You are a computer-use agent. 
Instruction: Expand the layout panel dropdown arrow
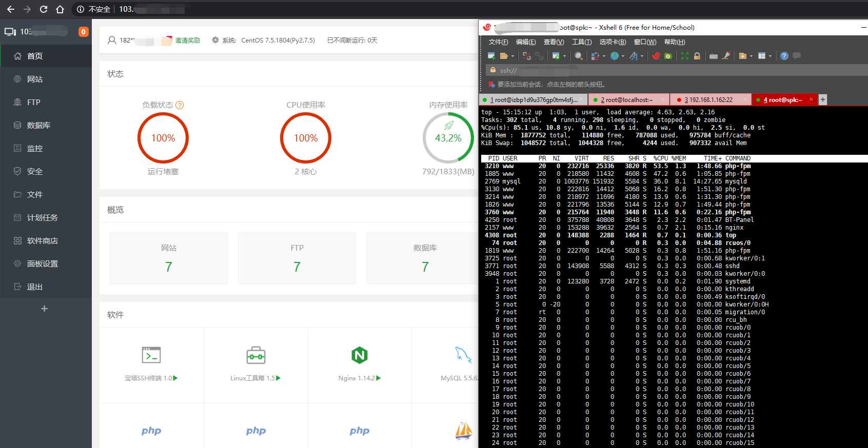click(770, 56)
